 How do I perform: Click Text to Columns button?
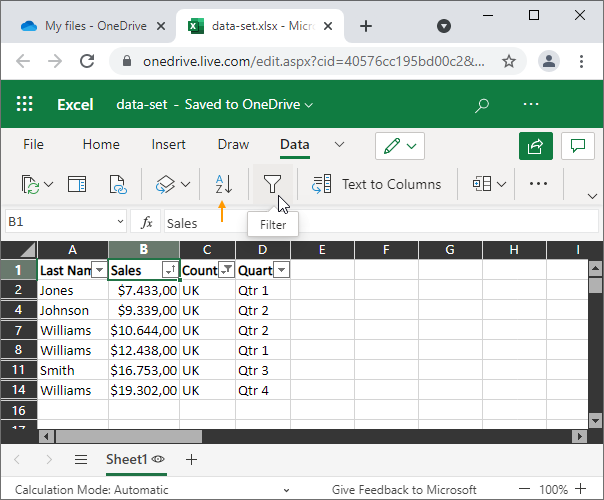pos(376,184)
